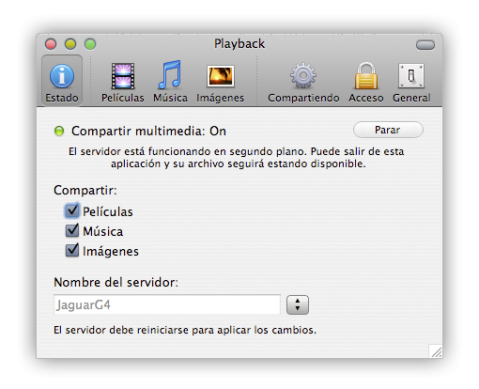
Task: Click the 'Playback' window title
Action: [x=239, y=44]
